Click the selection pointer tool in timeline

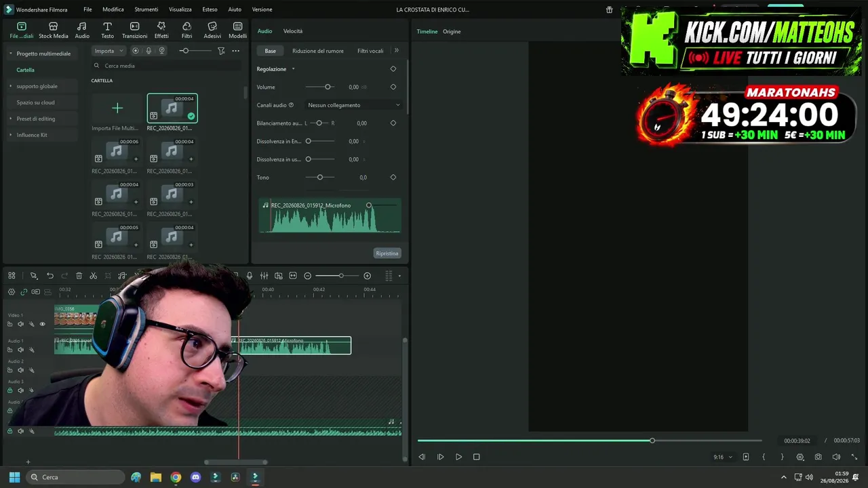tap(33, 276)
